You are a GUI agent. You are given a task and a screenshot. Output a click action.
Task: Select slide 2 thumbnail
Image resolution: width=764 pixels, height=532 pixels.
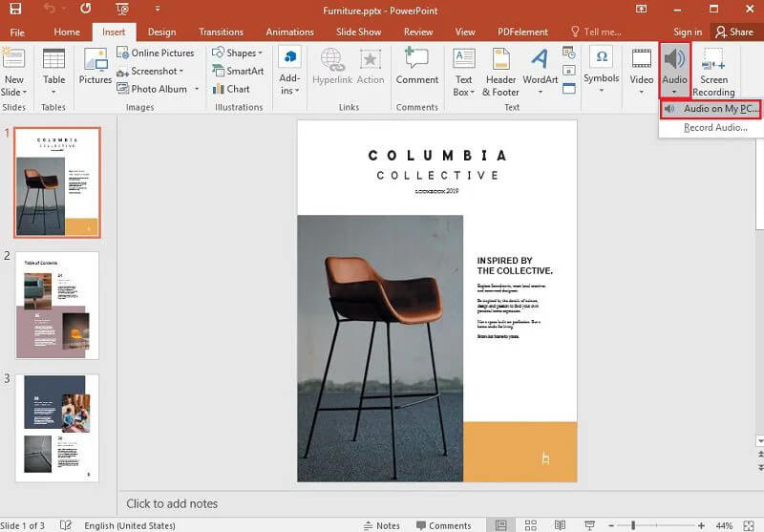57,306
